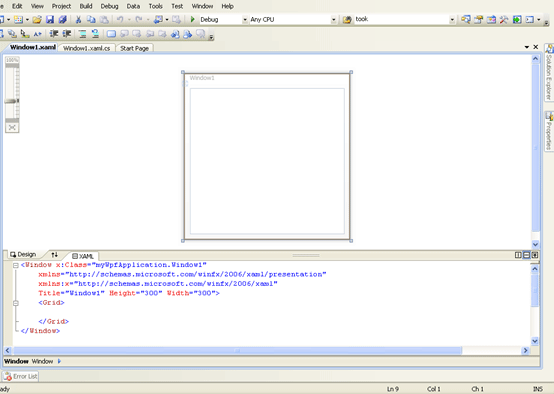554x394 pixels.
Task: Open the Error List panel
Action: point(20,377)
